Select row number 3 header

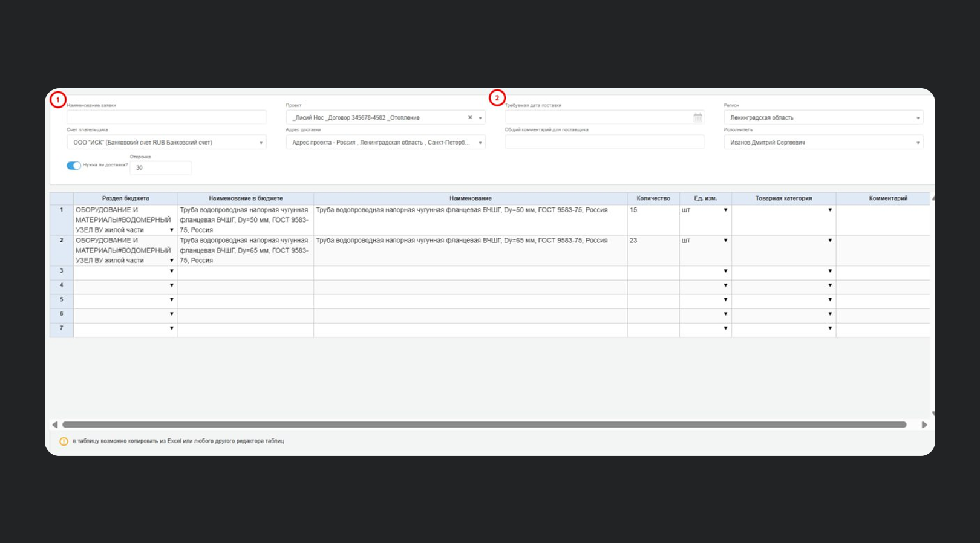point(61,271)
